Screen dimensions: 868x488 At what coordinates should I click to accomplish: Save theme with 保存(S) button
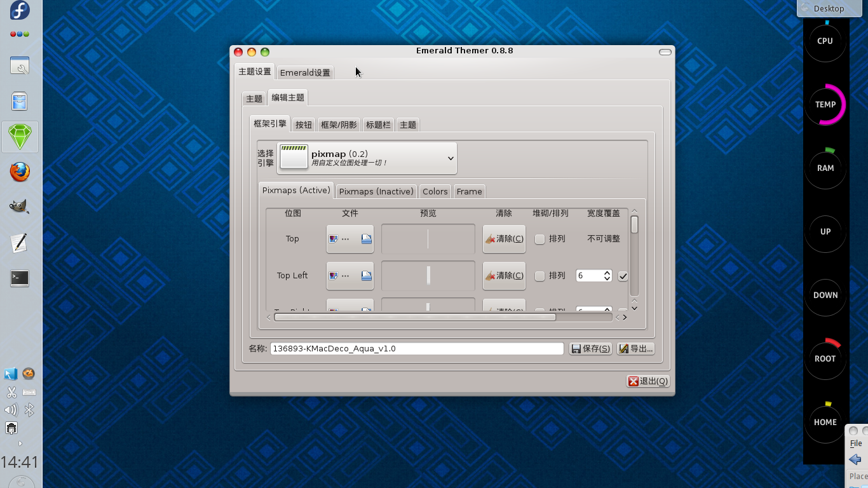[590, 348]
